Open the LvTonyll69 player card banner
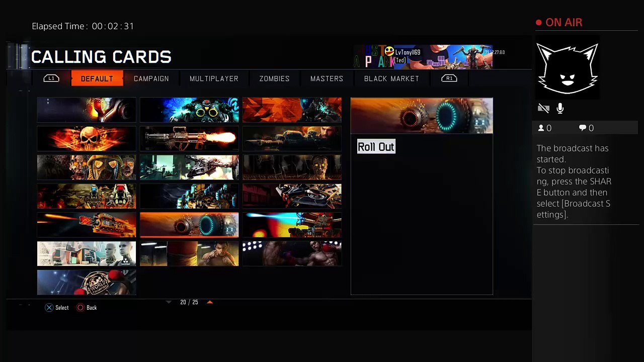644x362 pixels. pos(423,57)
